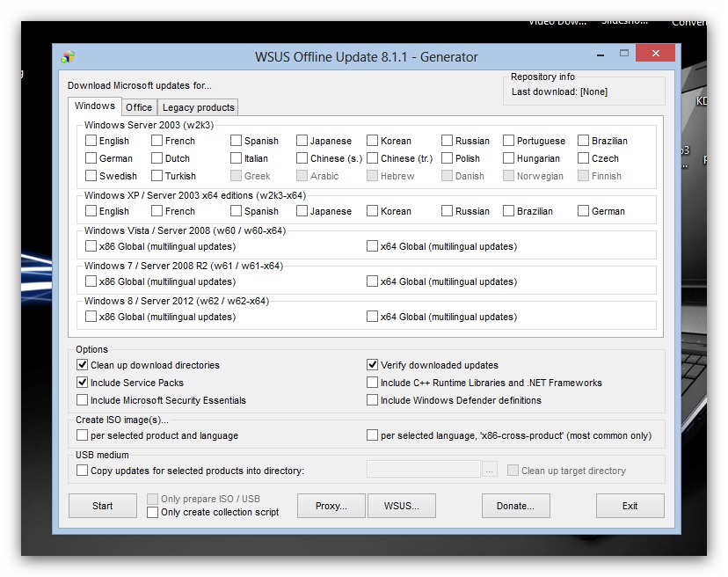
Task: Tick the Turkish checkbox
Action: (157, 176)
